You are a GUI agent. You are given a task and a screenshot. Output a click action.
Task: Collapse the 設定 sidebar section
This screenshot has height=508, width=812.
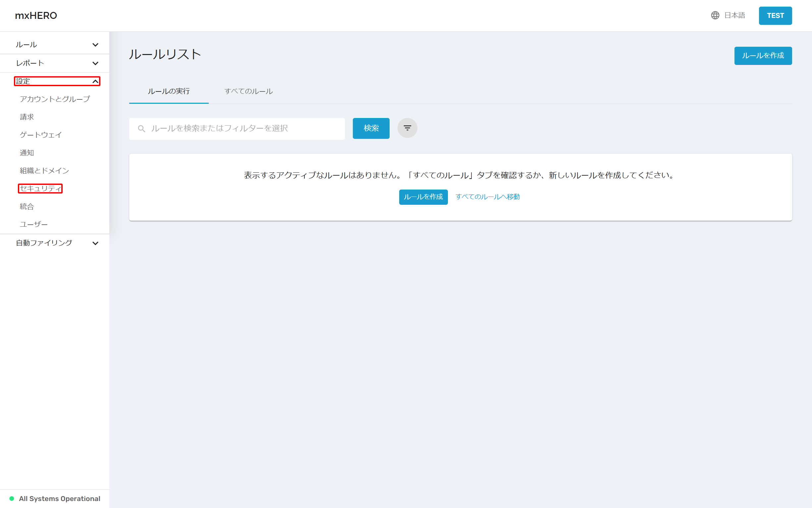pyautogui.click(x=57, y=81)
